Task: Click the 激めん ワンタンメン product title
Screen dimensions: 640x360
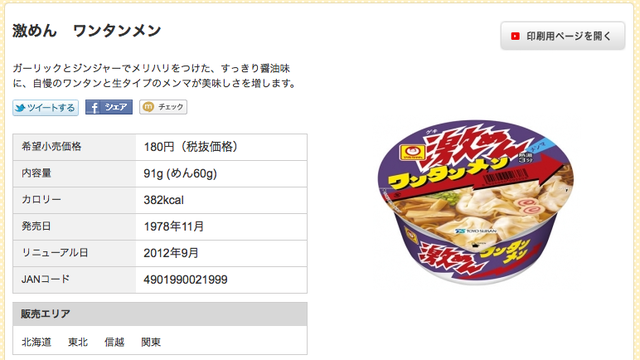Action: point(87,31)
